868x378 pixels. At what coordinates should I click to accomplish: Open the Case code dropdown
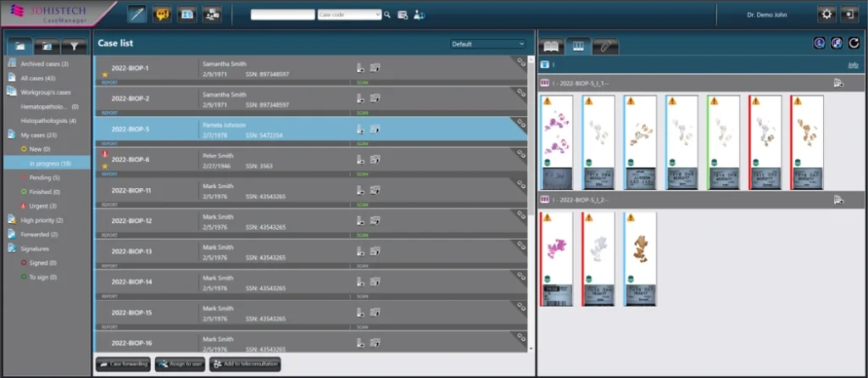[x=349, y=15]
